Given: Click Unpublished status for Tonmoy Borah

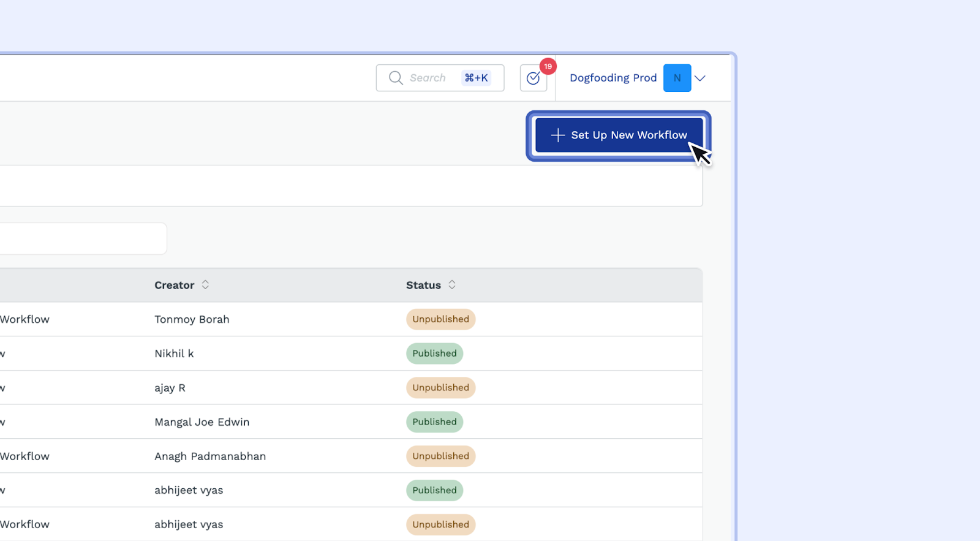Looking at the screenshot, I should (x=440, y=319).
